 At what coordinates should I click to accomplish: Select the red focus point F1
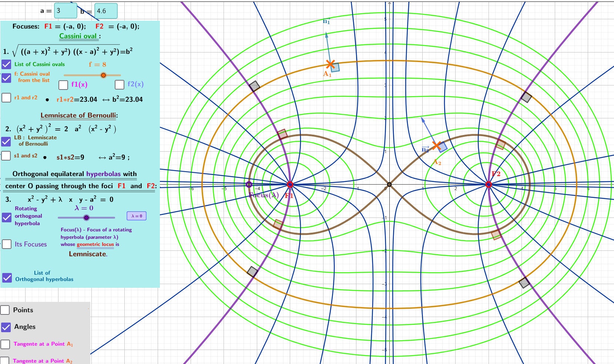click(x=290, y=185)
